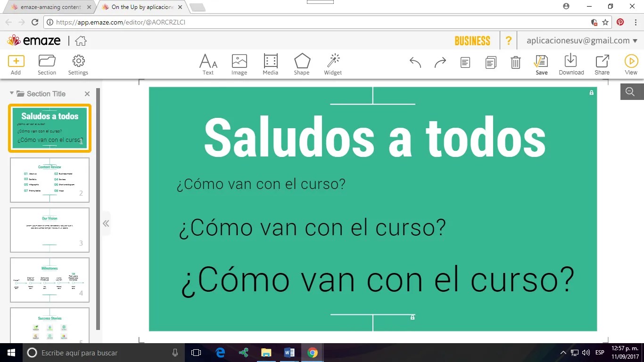Click the Section Title label

46,94
